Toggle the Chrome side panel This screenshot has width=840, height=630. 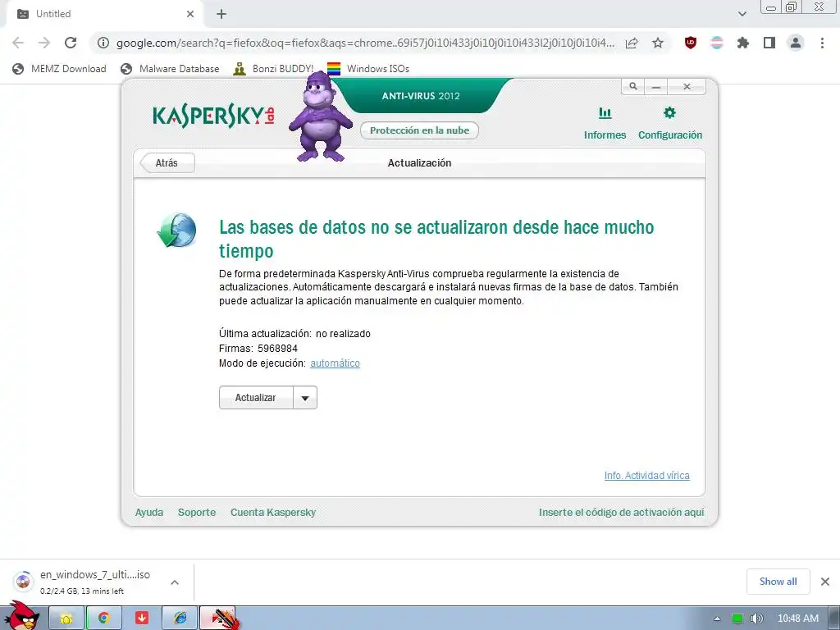769,43
